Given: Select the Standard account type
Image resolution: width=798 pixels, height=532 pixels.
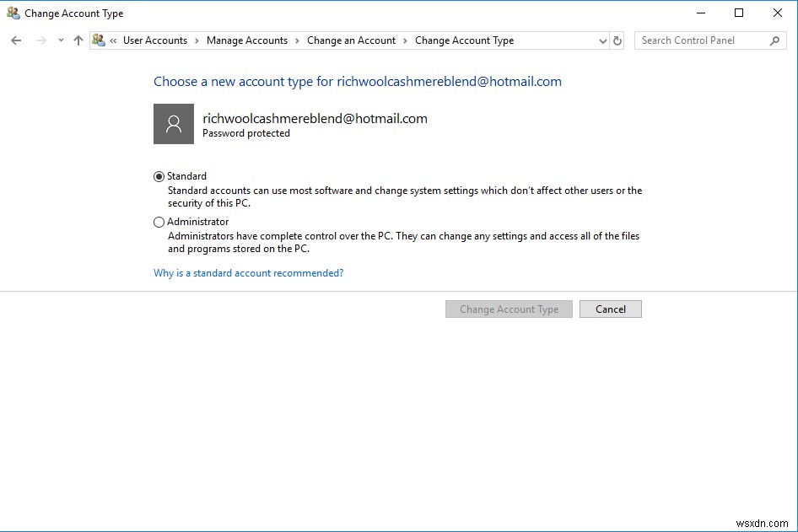Looking at the screenshot, I should pyautogui.click(x=159, y=175).
